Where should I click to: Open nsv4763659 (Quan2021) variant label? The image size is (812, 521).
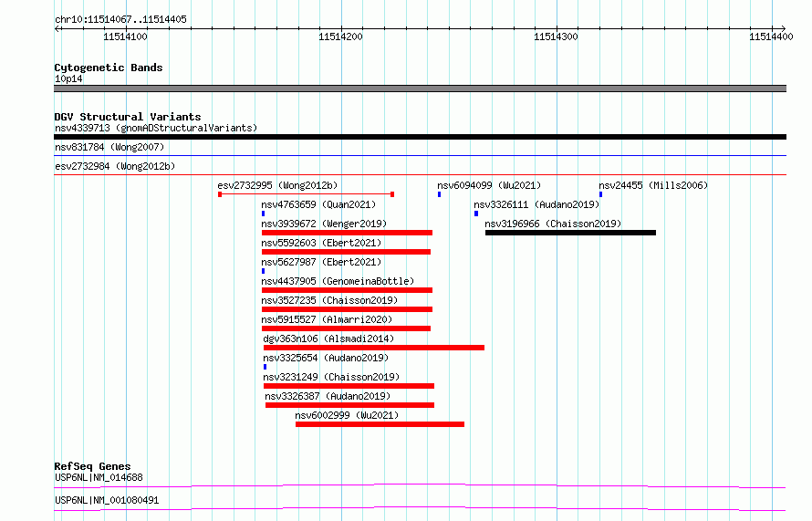318,204
